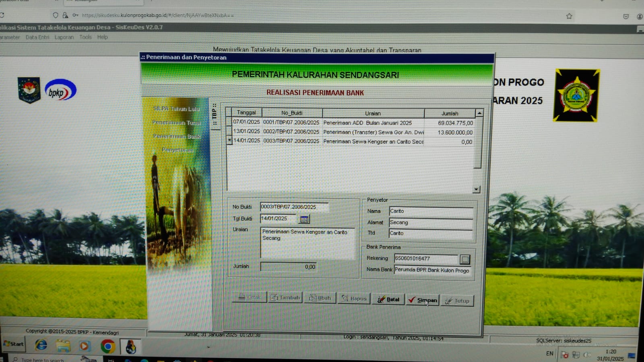Click the Tgl Bukti date field
This screenshot has width=644, height=362.
(x=279, y=218)
